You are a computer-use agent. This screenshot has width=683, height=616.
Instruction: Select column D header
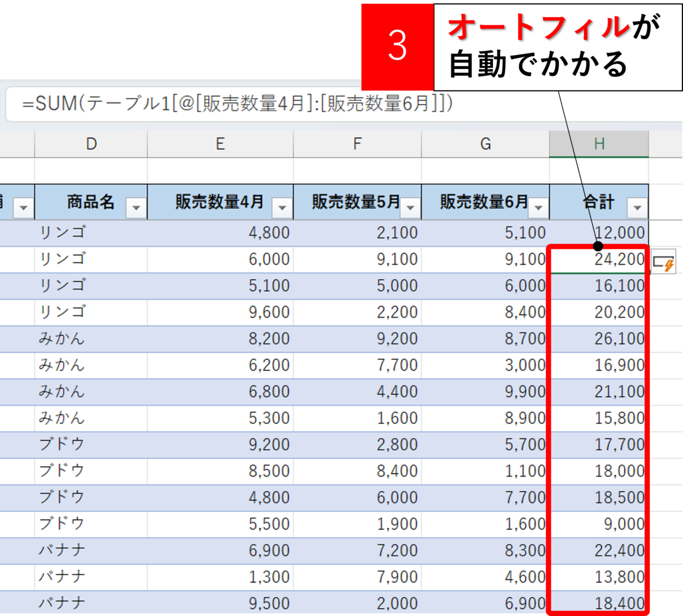point(91,144)
